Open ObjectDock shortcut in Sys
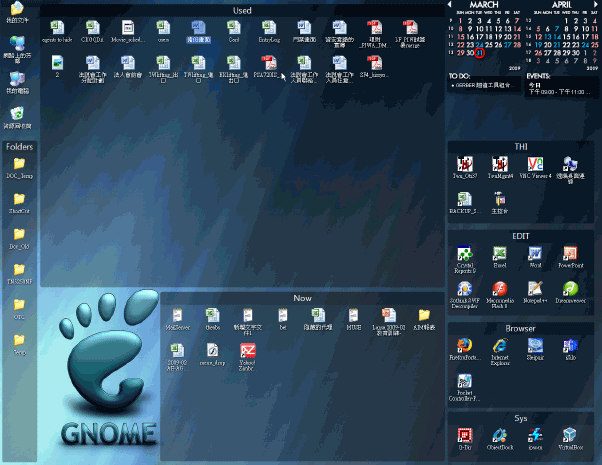Image resolution: width=602 pixels, height=465 pixels. tap(499, 439)
